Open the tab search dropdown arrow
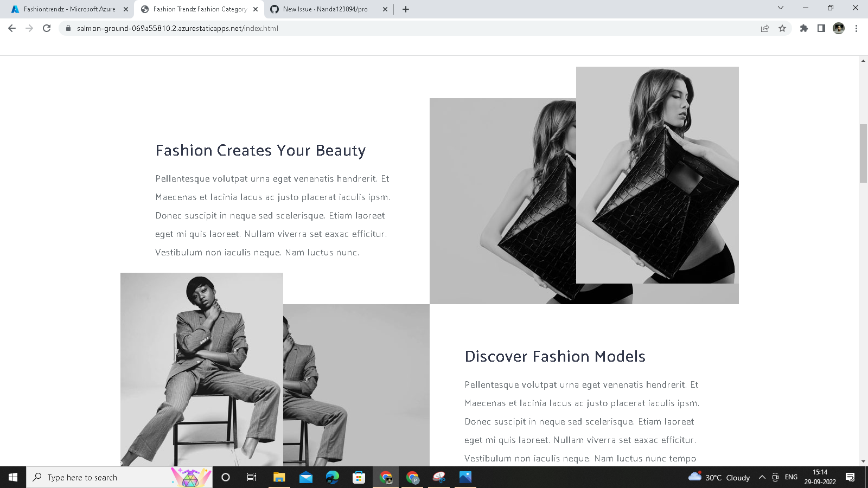 point(780,9)
